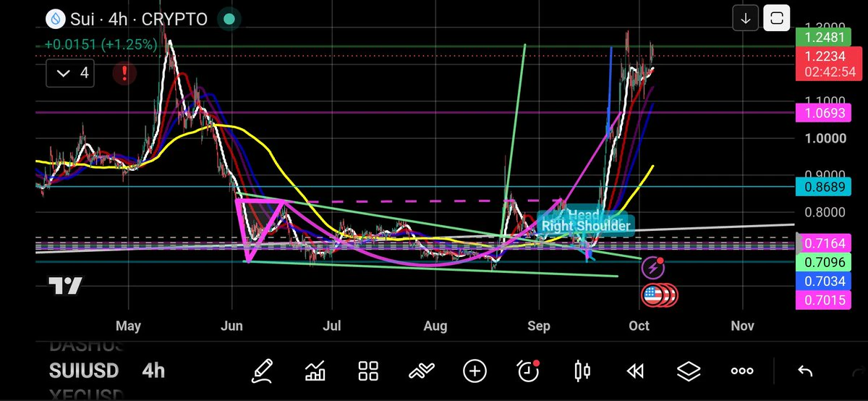Change the 4h timeframe in bottom bar

click(x=153, y=371)
